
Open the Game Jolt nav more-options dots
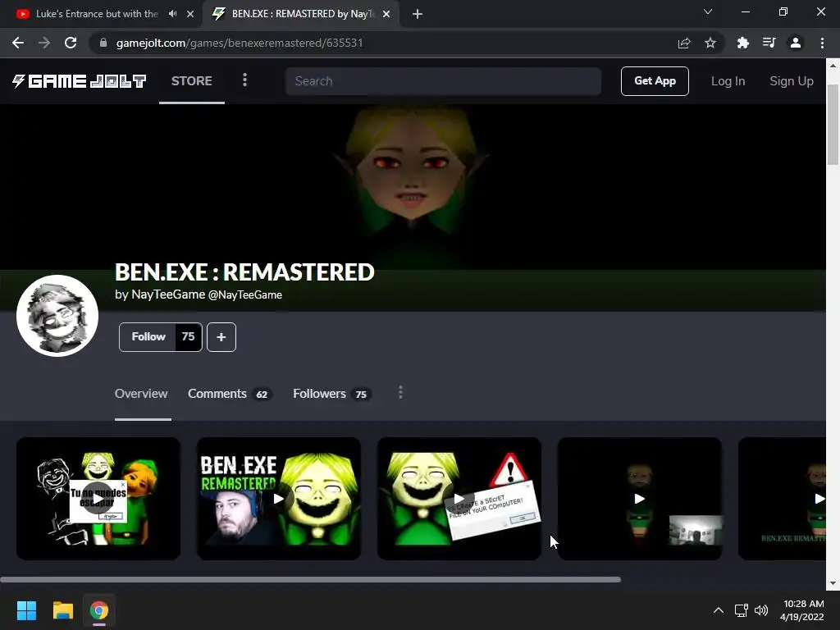point(244,80)
